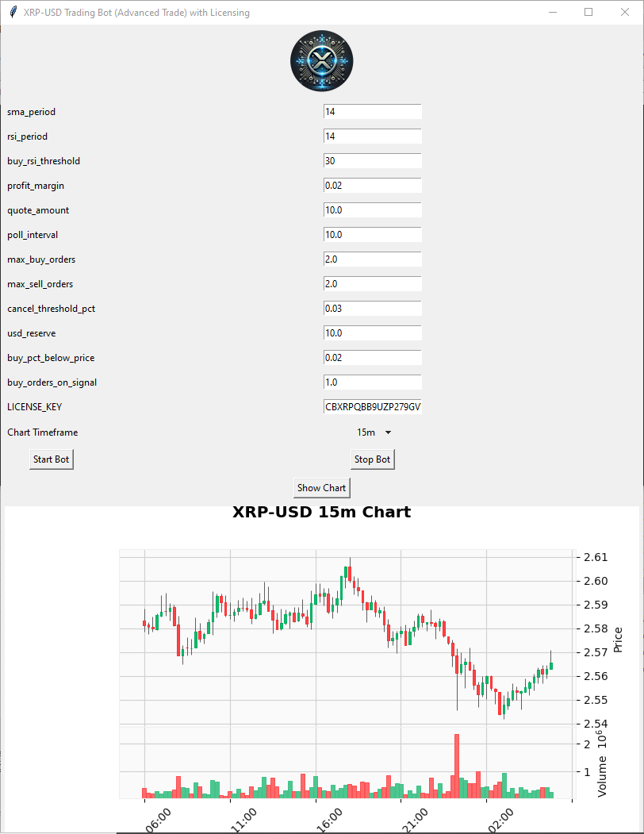Focus the max_buy_orders input field
Image resolution: width=644 pixels, height=834 pixels.
pyautogui.click(x=372, y=259)
